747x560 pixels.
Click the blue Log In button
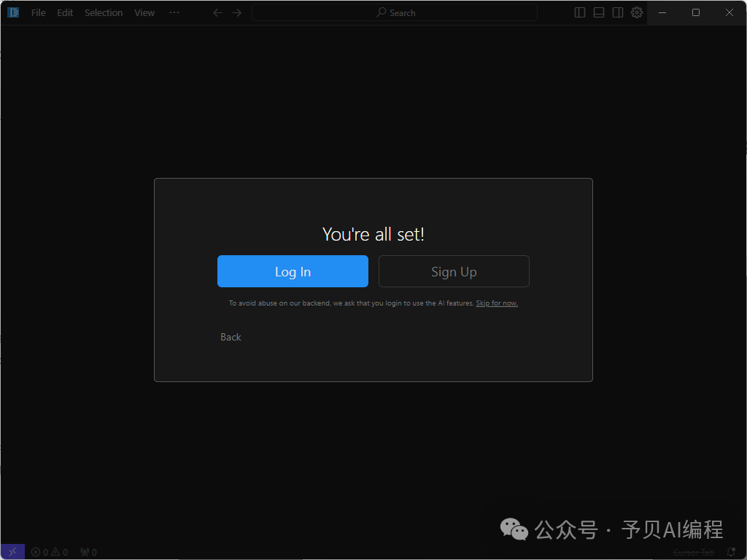[x=293, y=271]
